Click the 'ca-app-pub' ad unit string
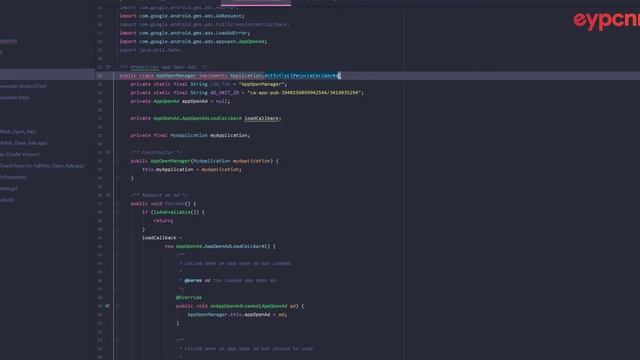The width and height of the screenshot is (640, 360). tap(304, 93)
